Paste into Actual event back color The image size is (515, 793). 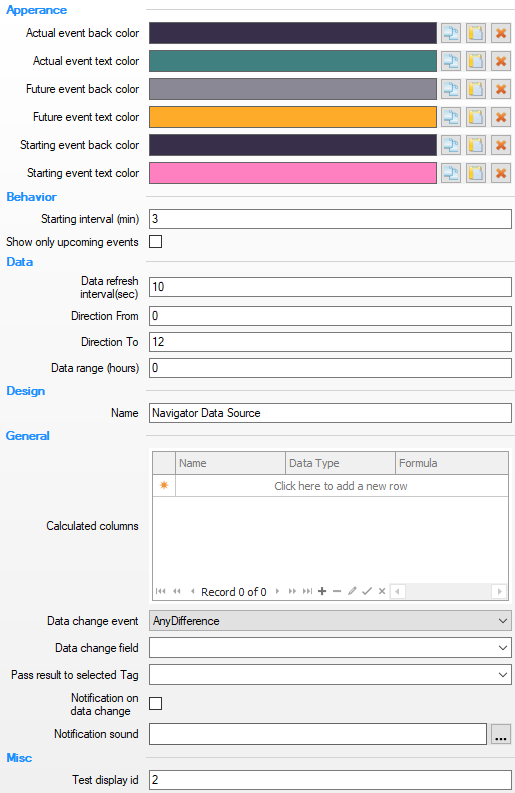(x=476, y=33)
